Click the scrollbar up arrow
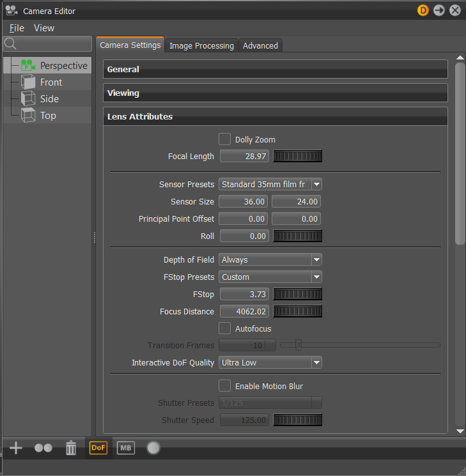 click(460, 58)
